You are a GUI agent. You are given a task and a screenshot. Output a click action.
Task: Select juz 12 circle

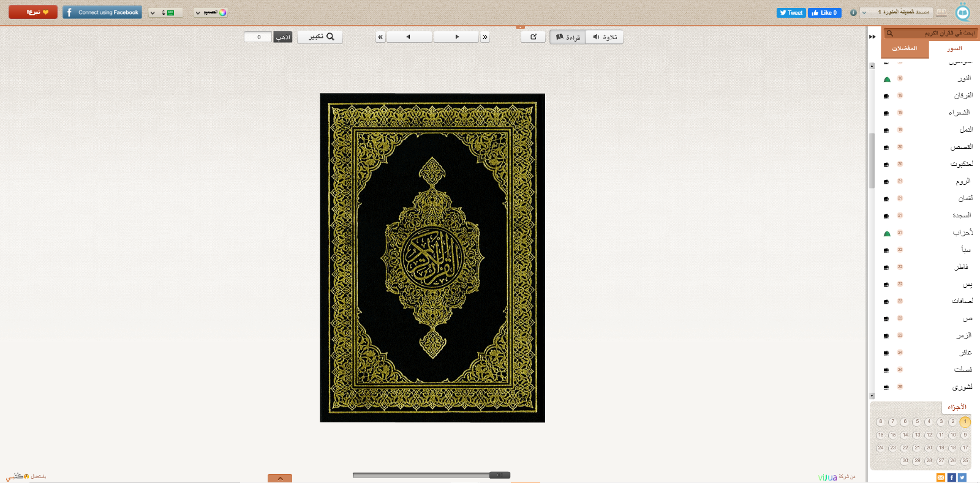click(x=929, y=435)
